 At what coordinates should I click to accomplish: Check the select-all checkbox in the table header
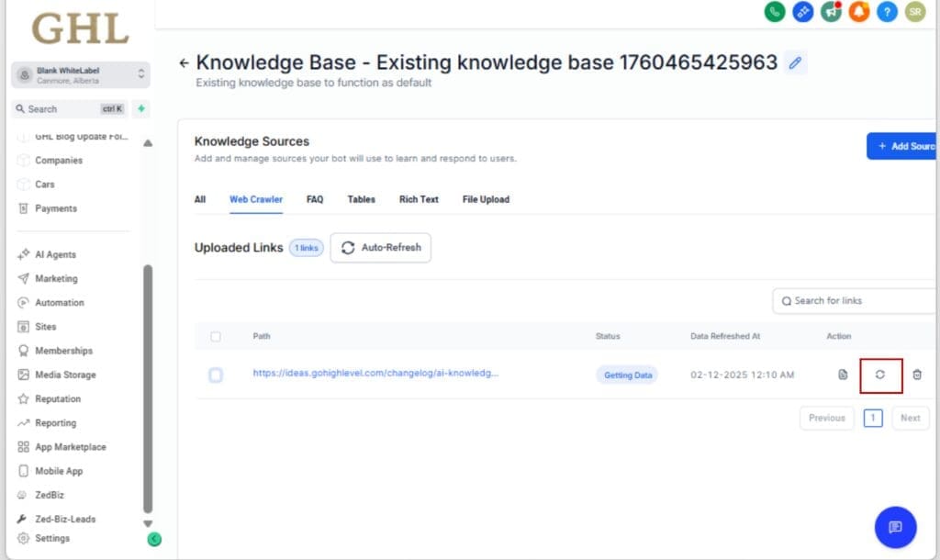coord(217,336)
